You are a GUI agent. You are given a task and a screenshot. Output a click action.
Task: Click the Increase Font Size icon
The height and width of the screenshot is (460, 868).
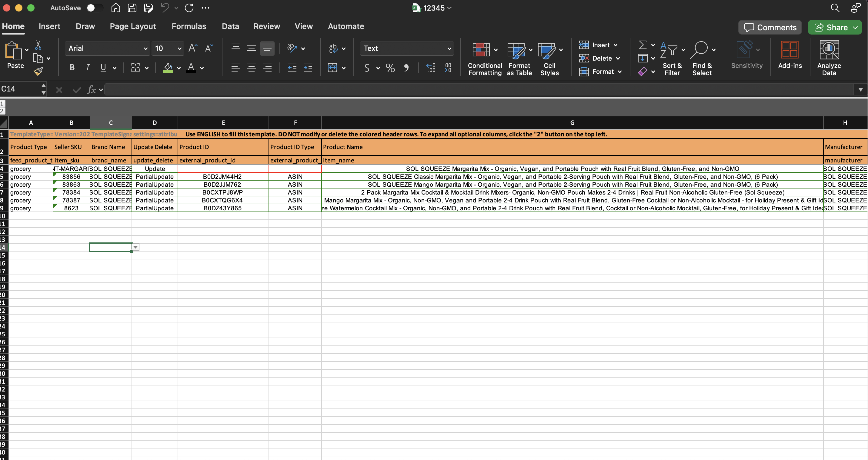(x=193, y=48)
